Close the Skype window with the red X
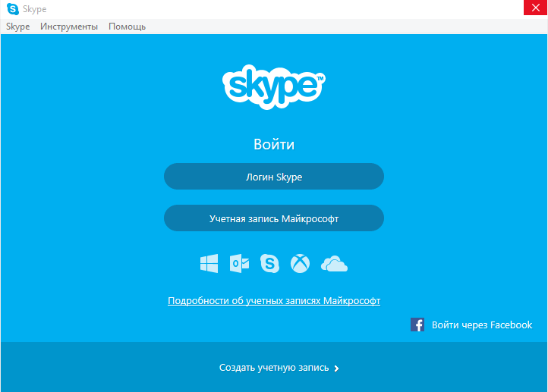 coord(535,8)
